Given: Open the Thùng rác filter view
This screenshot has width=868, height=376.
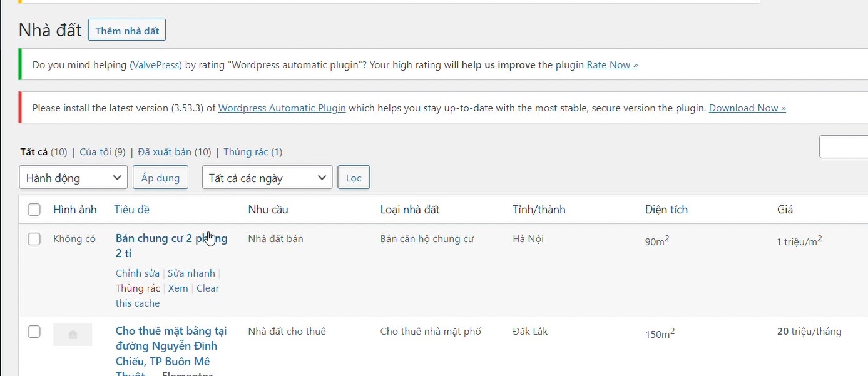Looking at the screenshot, I should (x=246, y=152).
